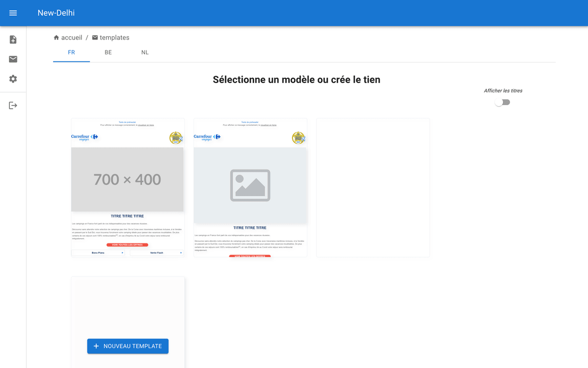Click the home icon in breadcrumb
Screen dimensions: 588x368
point(56,38)
